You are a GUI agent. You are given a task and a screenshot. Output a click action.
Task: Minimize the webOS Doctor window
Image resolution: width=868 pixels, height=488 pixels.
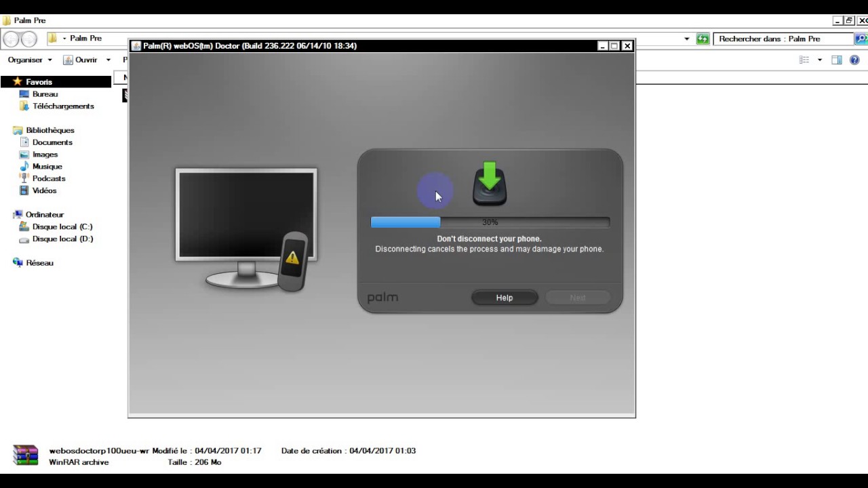click(602, 46)
